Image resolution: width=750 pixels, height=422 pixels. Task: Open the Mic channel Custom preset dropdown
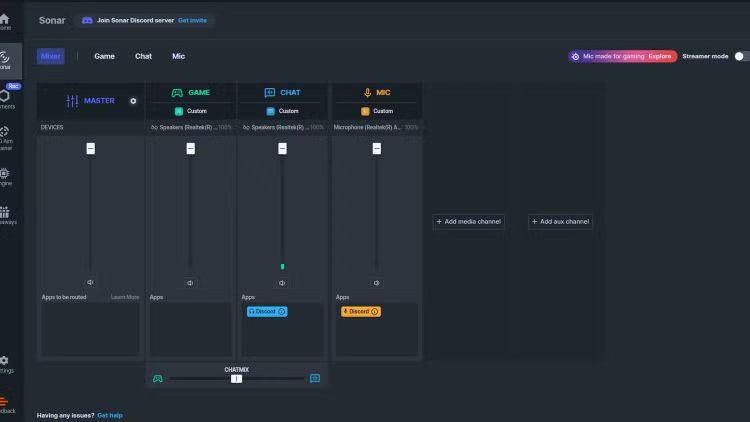(377, 111)
